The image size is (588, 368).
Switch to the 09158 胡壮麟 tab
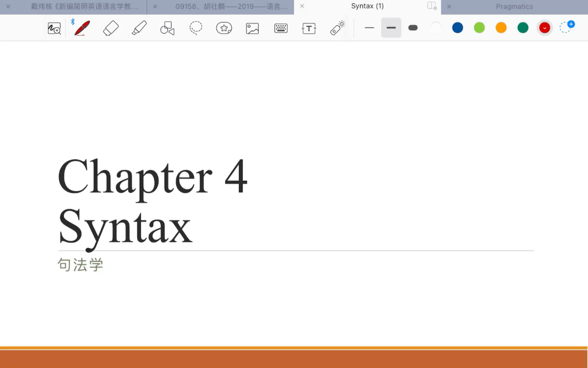[x=231, y=6]
